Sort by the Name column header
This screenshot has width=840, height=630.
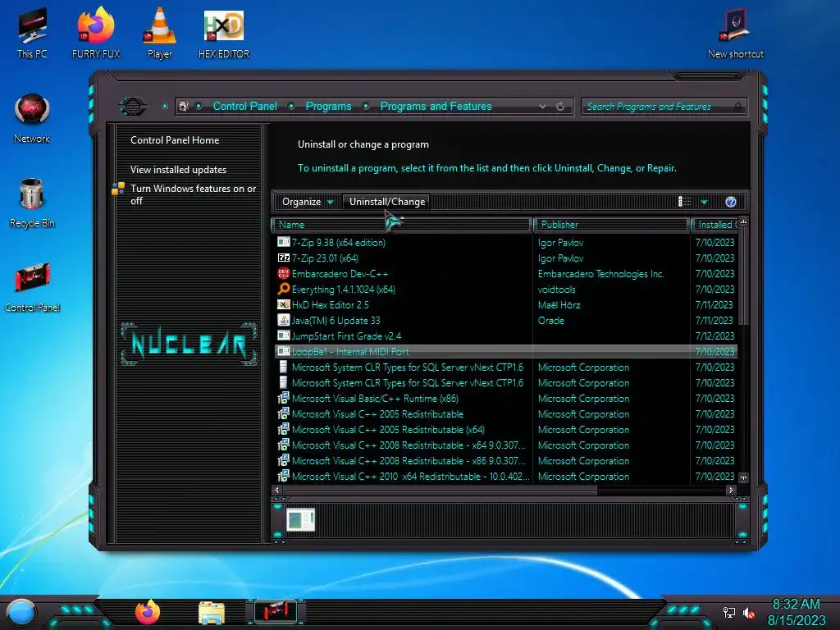point(402,225)
